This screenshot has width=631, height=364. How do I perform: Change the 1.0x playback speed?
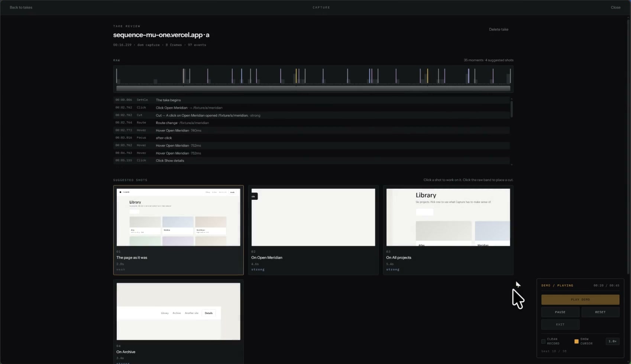612,341
